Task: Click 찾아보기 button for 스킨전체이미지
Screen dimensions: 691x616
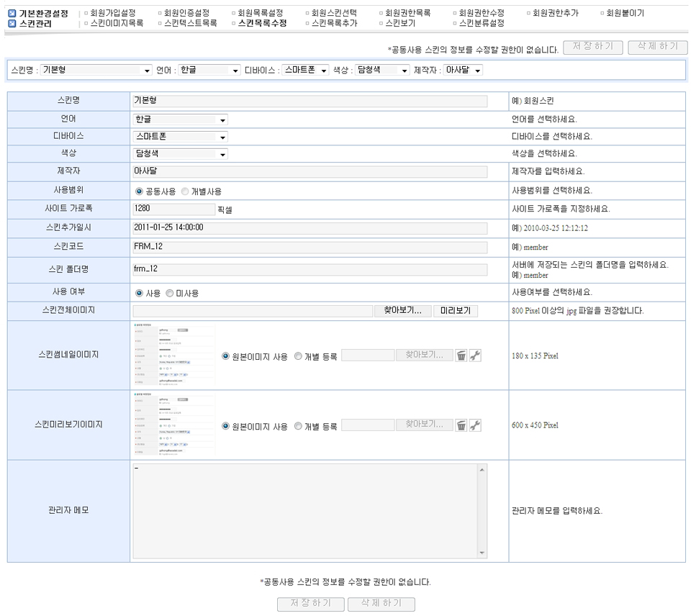Action: [x=402, y=311]
